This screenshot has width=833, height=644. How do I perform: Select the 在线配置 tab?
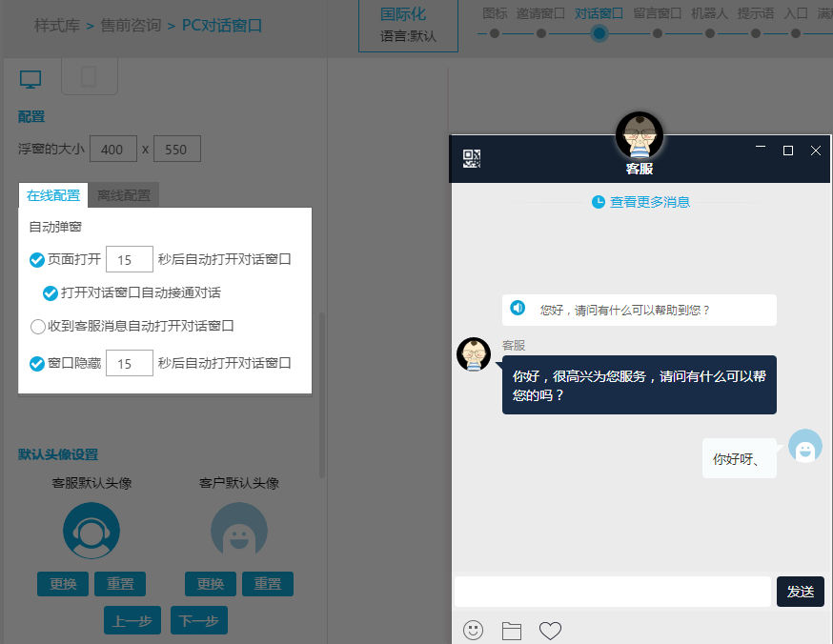click(x=53, y=195)
